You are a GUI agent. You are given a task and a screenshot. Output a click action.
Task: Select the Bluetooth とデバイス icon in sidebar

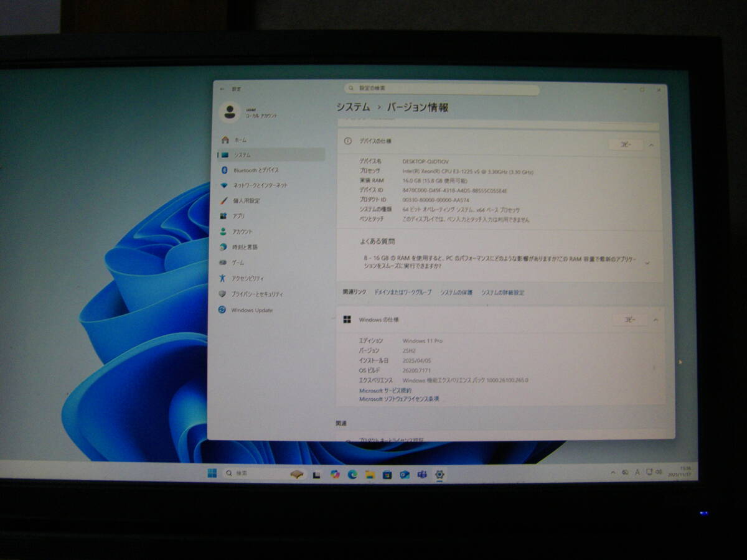[x=223, y=170]
